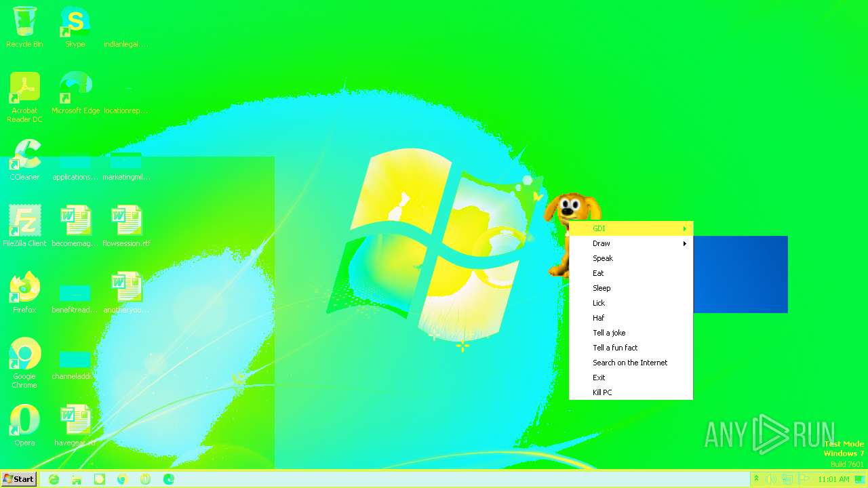Choose Speak from the context menu
This screenshot has height=488, width=868.
coord(631,258)
